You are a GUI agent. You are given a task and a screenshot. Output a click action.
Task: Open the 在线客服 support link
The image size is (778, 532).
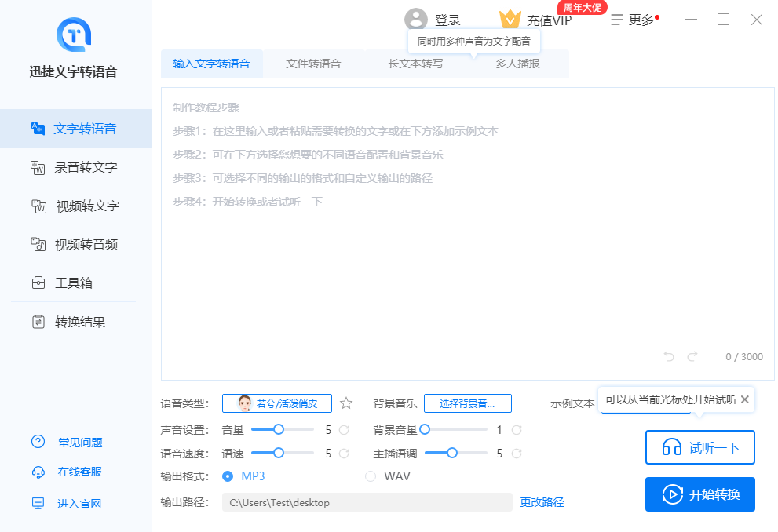click(80, 472)
